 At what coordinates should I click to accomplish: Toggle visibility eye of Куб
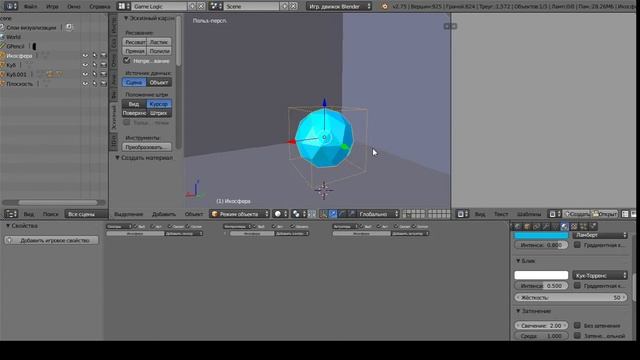pyautogui.click(x=85, y=65)
